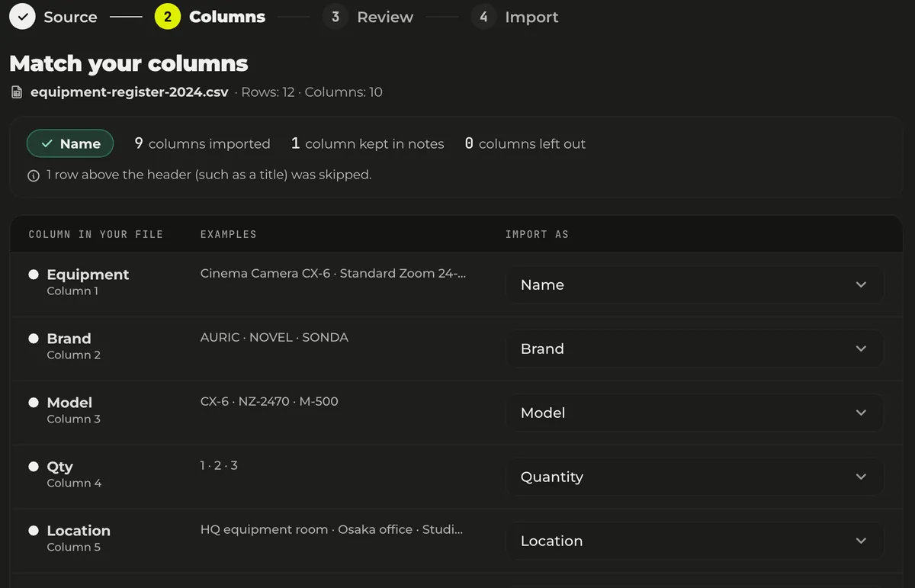Select the Columns step label

tap(227, 17)
